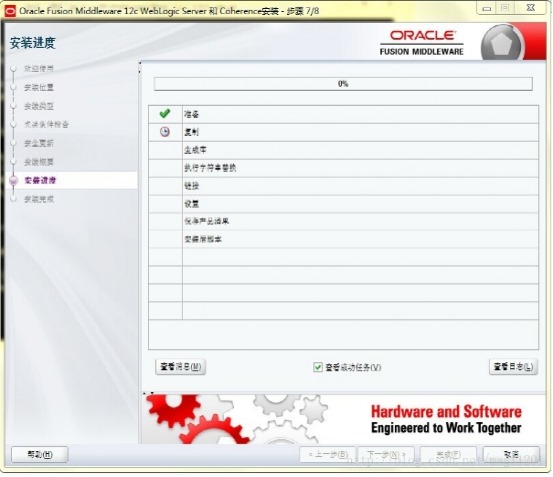Click the 复制 task row text
Image resolution: width=553 pixels, height=477 pixels.
[192, 132]
